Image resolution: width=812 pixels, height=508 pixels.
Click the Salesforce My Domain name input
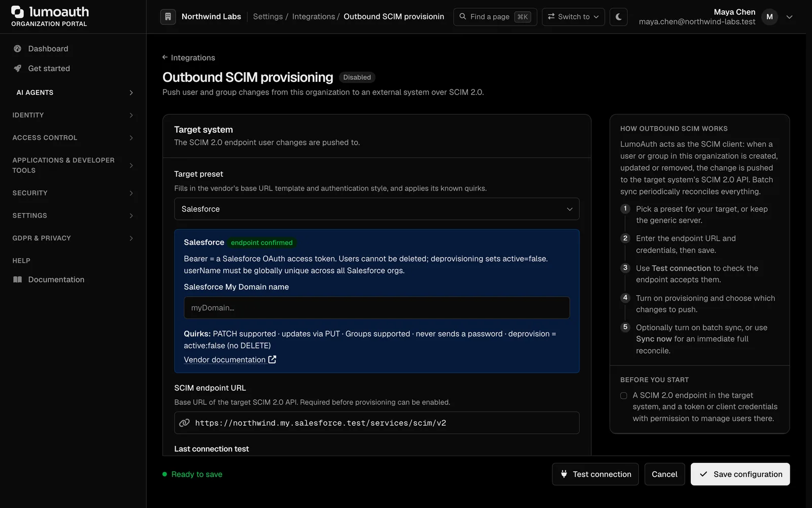tap(377, 308)
